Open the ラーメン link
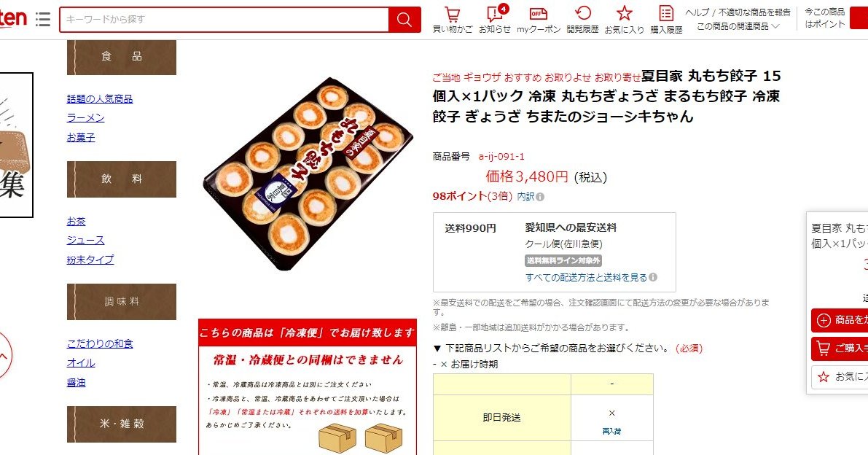The image size is (868, 455). 85,118
